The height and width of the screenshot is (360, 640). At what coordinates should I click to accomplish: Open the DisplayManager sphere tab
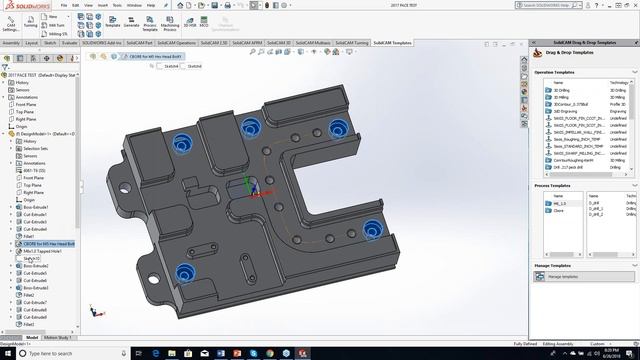coord(60,58)
